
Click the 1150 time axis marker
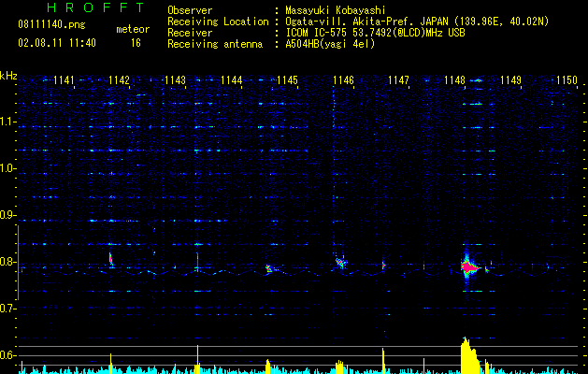point(567,79)
